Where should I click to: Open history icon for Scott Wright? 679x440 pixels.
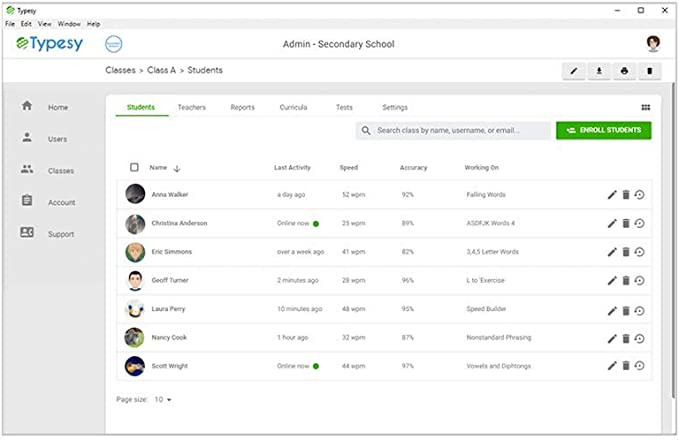click(639, 366)
